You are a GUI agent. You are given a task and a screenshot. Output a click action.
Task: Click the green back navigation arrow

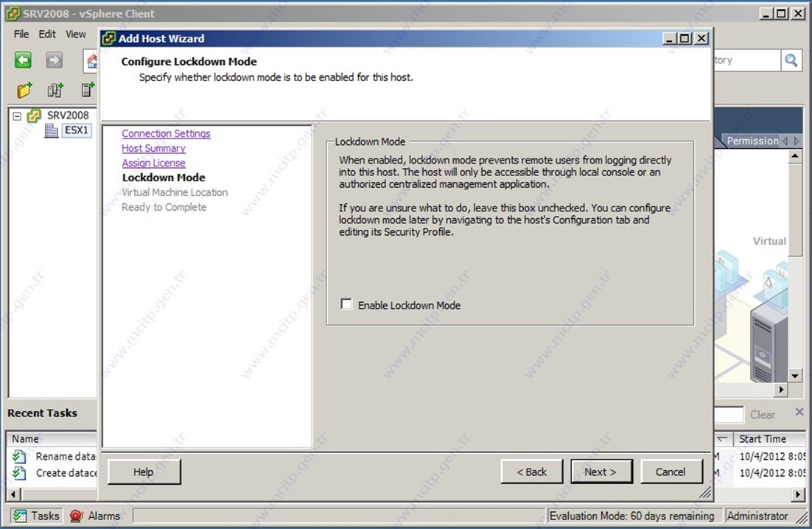pos(23,60)
